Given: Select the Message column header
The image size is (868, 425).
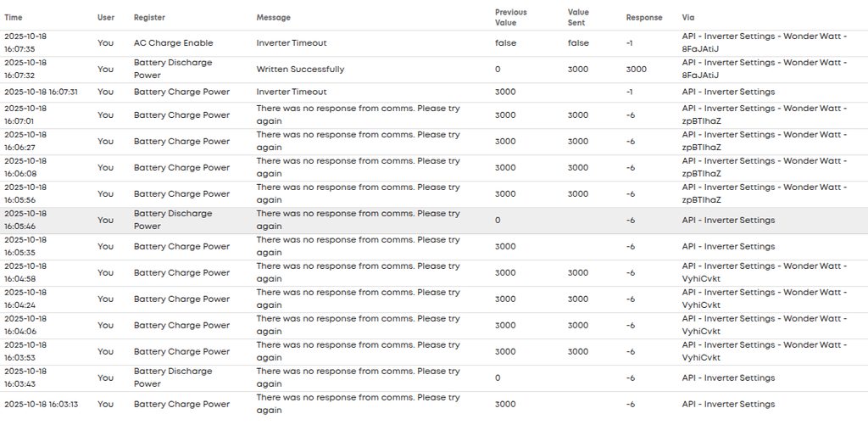Looking at the screenshot, I should 273,17.
